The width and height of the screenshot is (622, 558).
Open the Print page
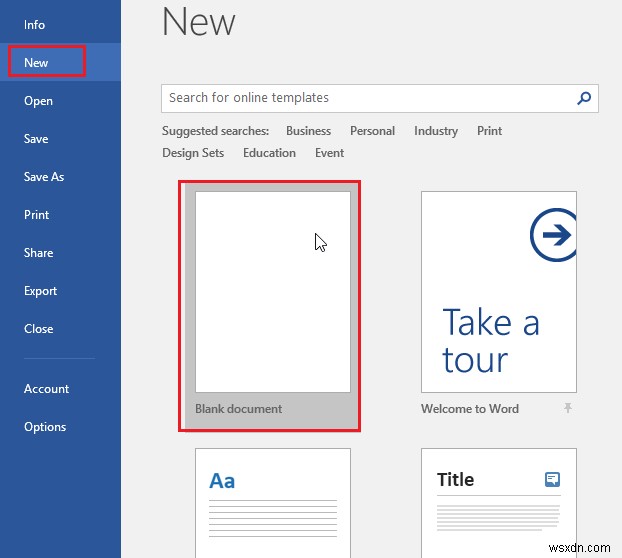click(36, 215)
